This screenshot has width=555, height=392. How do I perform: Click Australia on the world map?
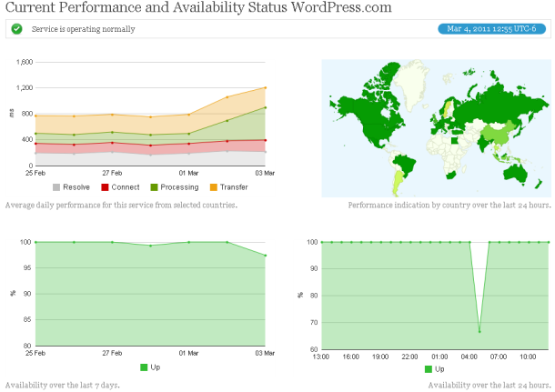[x=514, y=174]
